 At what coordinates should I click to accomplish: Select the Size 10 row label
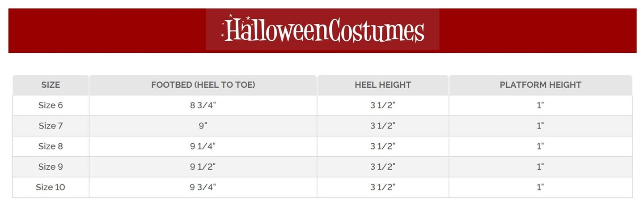pos(51,187)
